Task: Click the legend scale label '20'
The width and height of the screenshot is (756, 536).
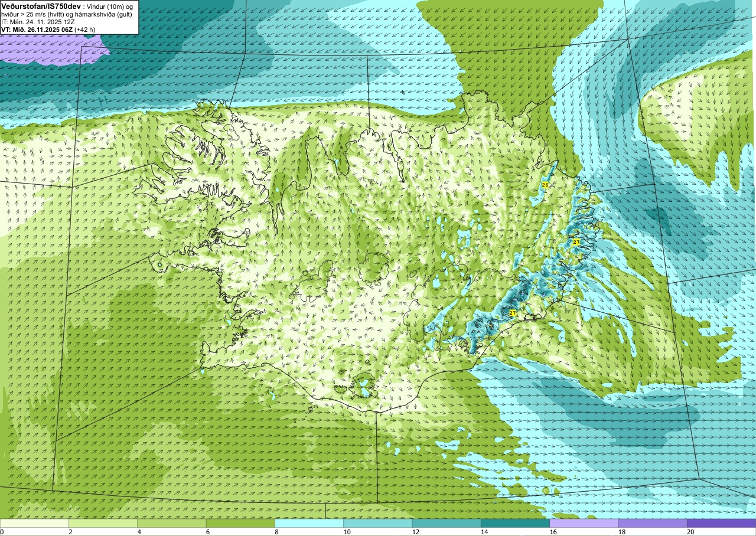Action: pyautogui.click(x=689, y=532)
